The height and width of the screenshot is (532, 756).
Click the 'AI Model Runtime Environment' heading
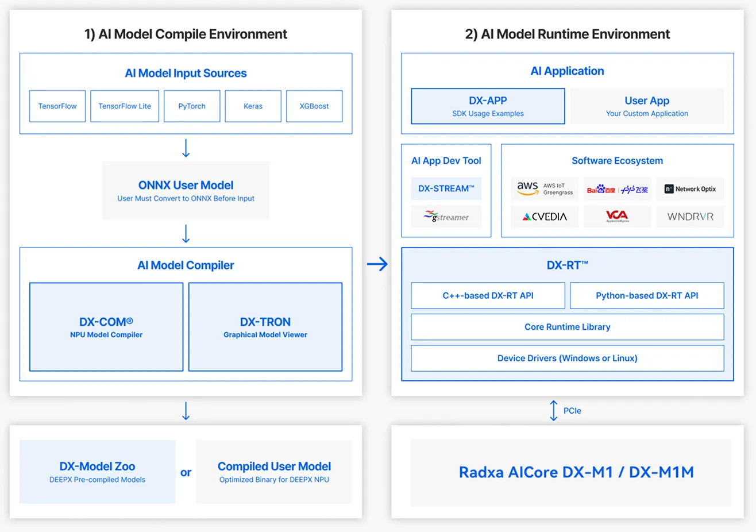pyautogui.click(x=568, y=34)
